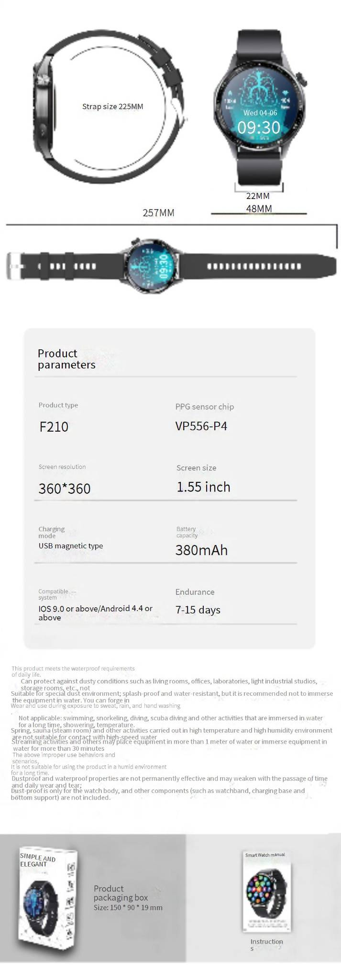Viewport: 341px width, 980px height.
Task: Click the 7-15 days endurance value
Action: pos(198,610)
